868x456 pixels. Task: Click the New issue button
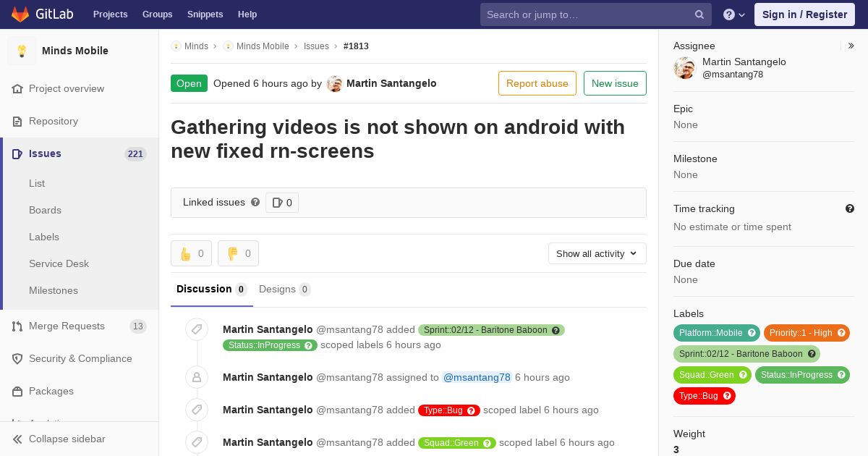[615, 83]
